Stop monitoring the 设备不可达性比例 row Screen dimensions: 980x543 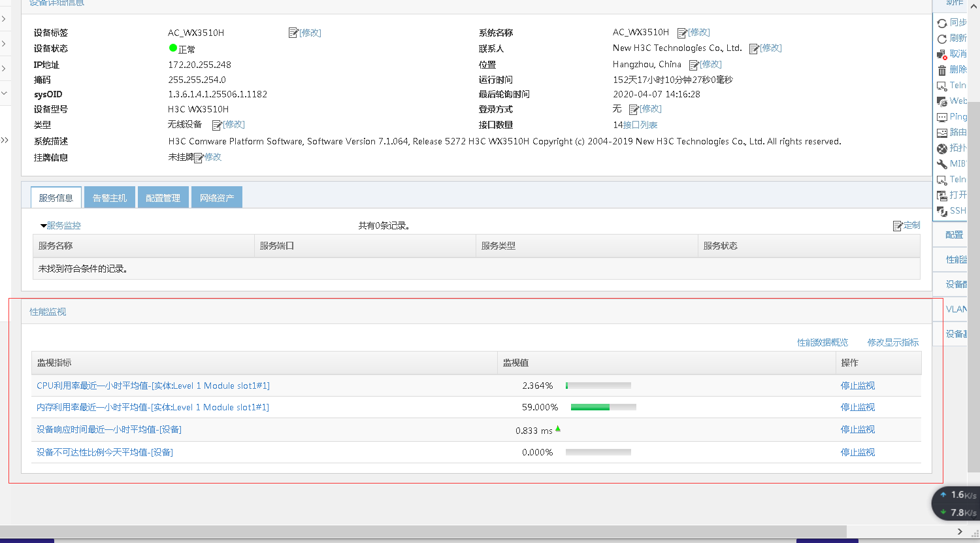[858, 452]
